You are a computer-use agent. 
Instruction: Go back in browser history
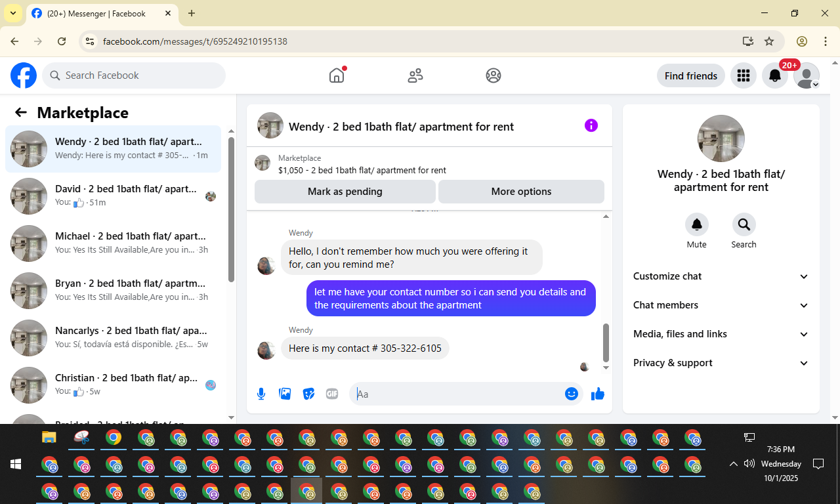[x=14, y=41]
